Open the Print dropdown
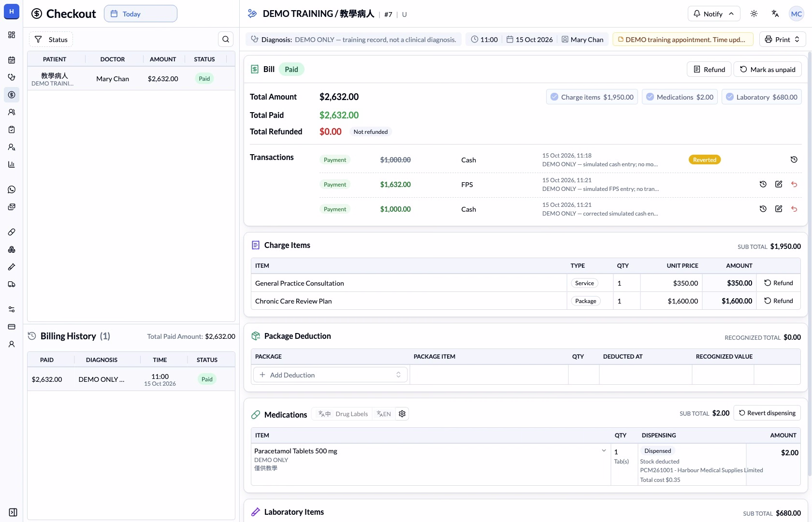 click(783, 39)
